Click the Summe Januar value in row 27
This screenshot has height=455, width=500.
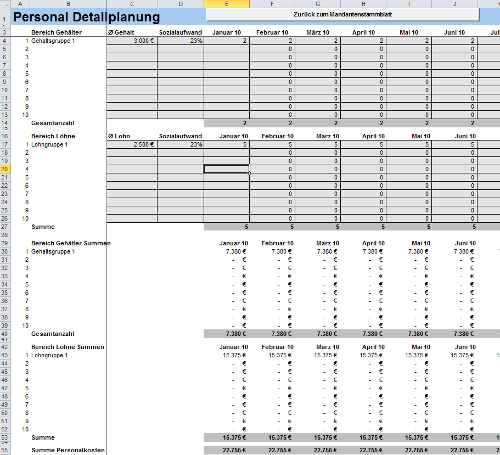(x=227, y=227)
